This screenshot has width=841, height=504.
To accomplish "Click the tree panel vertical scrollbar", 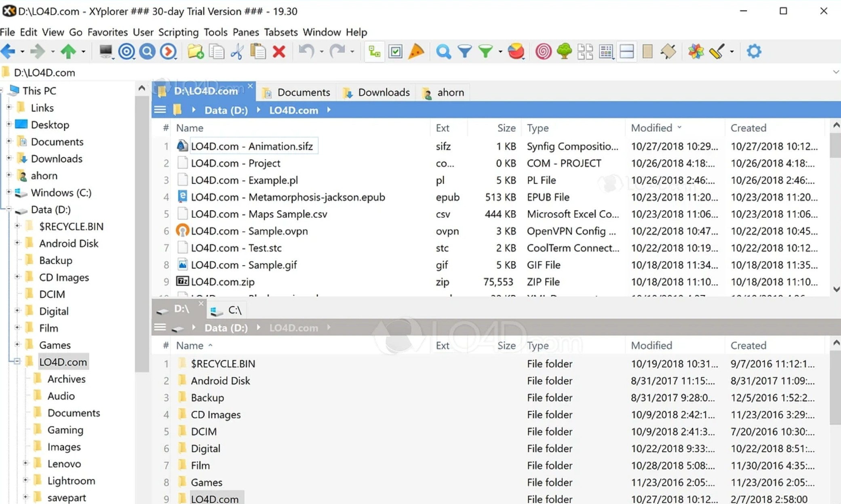I will pyautogui.click(x=142, y=234).
